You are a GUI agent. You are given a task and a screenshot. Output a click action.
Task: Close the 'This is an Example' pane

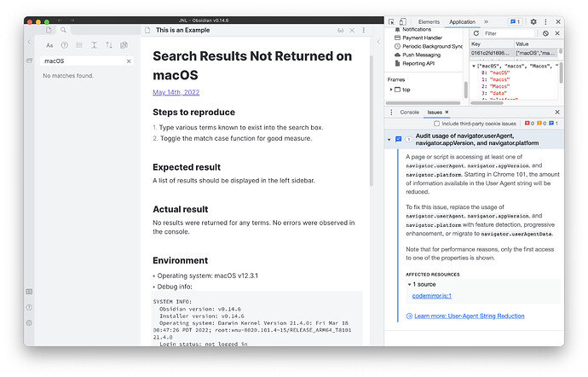[x=352, y=31]
